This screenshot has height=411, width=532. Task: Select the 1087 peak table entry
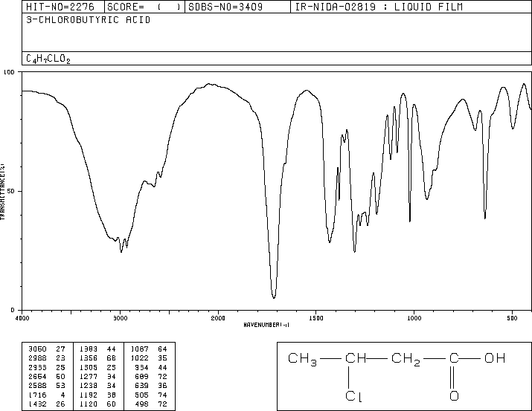139,349
